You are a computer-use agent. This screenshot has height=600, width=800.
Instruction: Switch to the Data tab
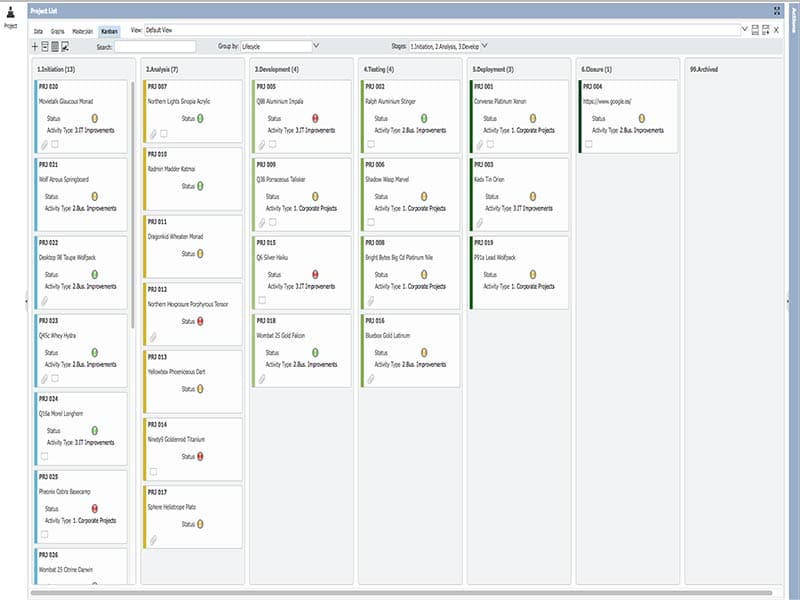pyautogui.click(x=38, y=31)
